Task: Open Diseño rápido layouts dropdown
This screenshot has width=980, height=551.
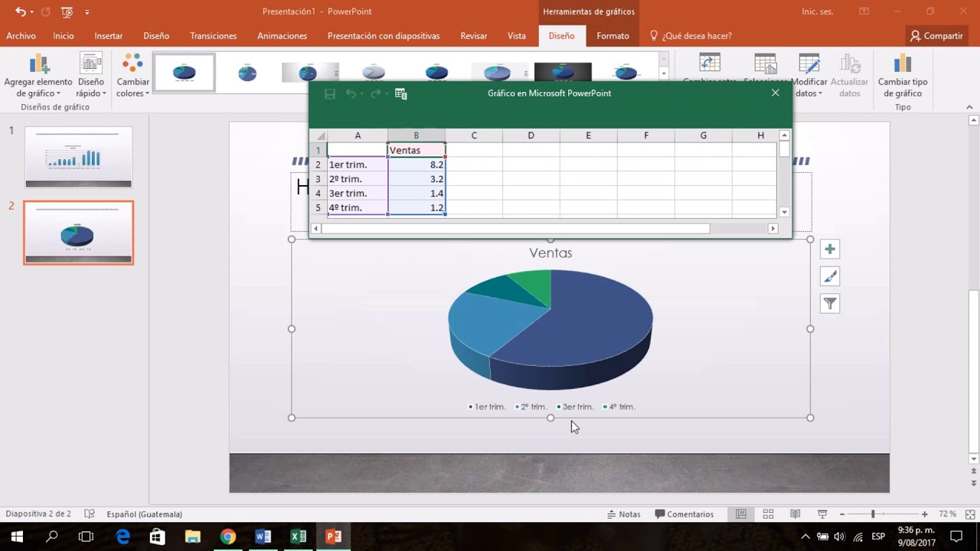Action: (90, 77)
